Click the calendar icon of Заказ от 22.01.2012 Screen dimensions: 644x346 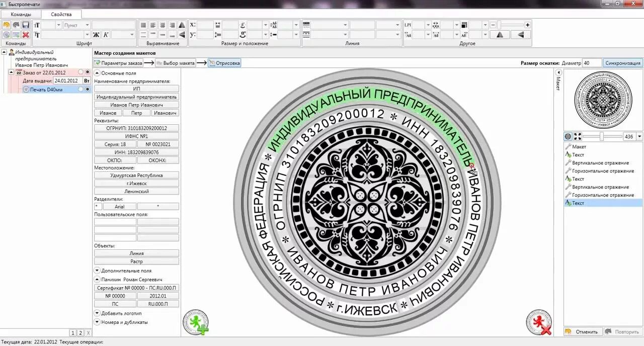pos(19,72)
